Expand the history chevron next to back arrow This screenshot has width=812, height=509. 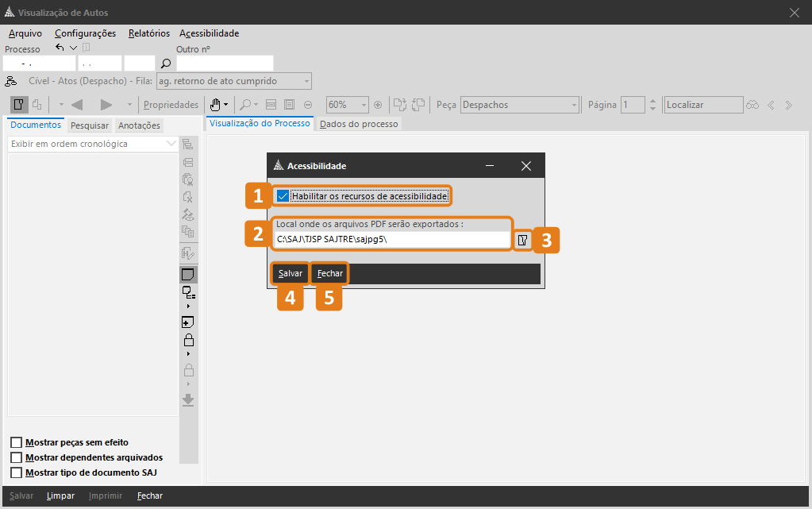tap(74, 48)
